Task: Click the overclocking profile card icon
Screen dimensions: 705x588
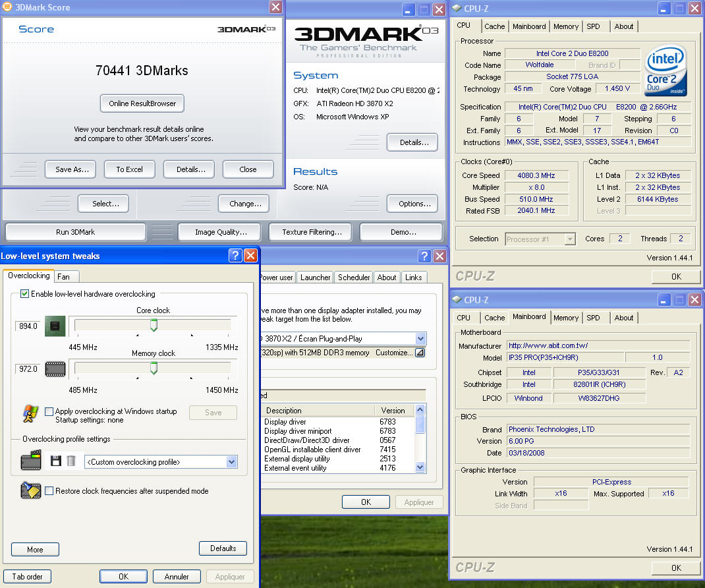Action: [x=31, y=459]
